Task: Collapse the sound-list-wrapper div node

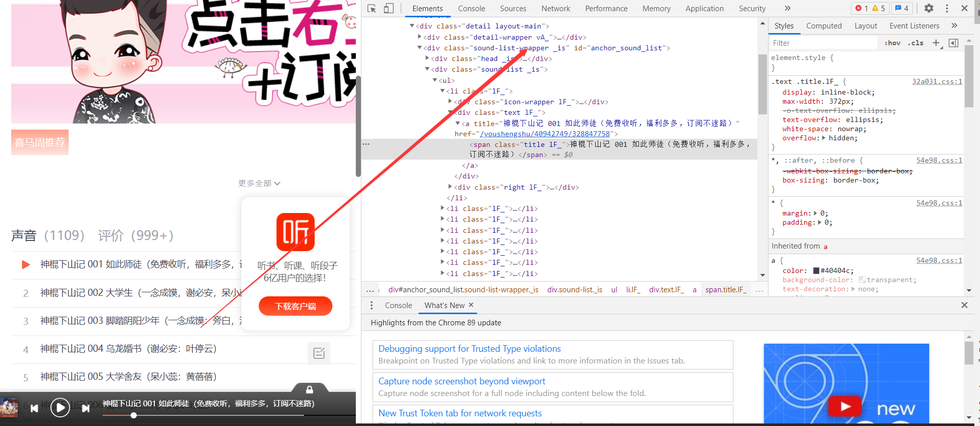Action: [419, 48]
